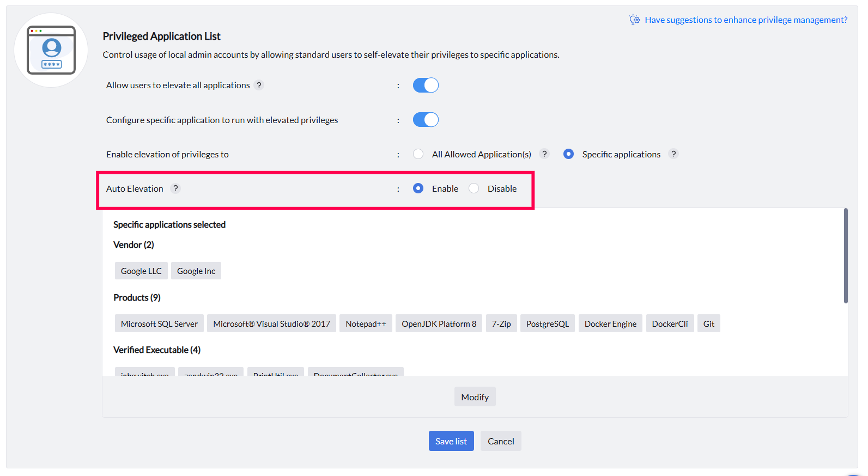Click the Notepad++ product tag
The height and width of the screenshot is (476, 868).
(x=366, y=324)
